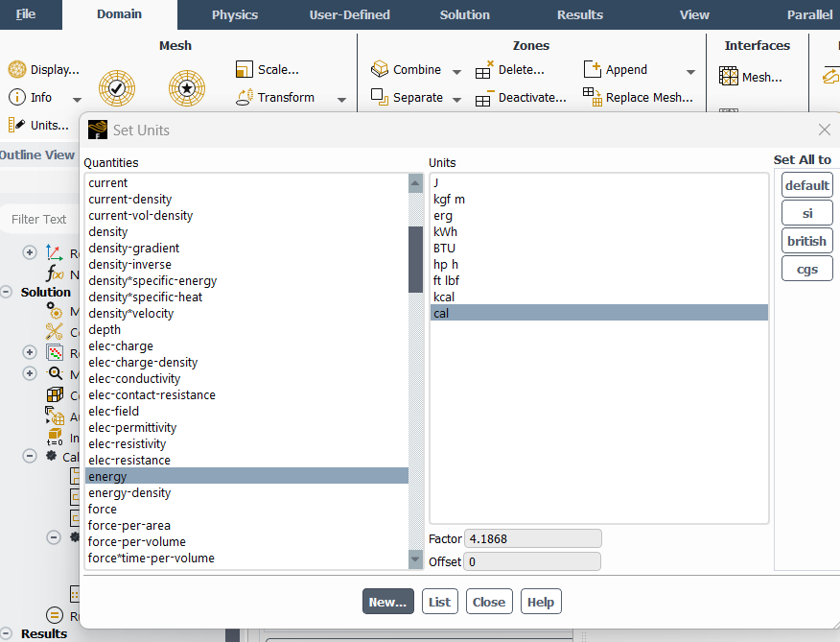Select the Run Calculation equals-sign icon

pyautogui.click(x=55, y=615)
